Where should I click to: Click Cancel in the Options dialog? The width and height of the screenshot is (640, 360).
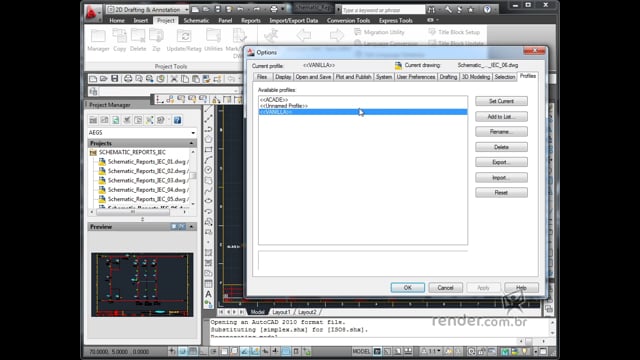point(445,288)
